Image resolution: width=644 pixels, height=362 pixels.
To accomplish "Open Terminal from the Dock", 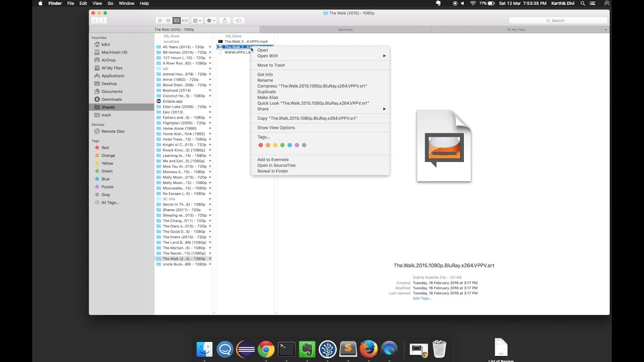I will (x=287, y=349).
